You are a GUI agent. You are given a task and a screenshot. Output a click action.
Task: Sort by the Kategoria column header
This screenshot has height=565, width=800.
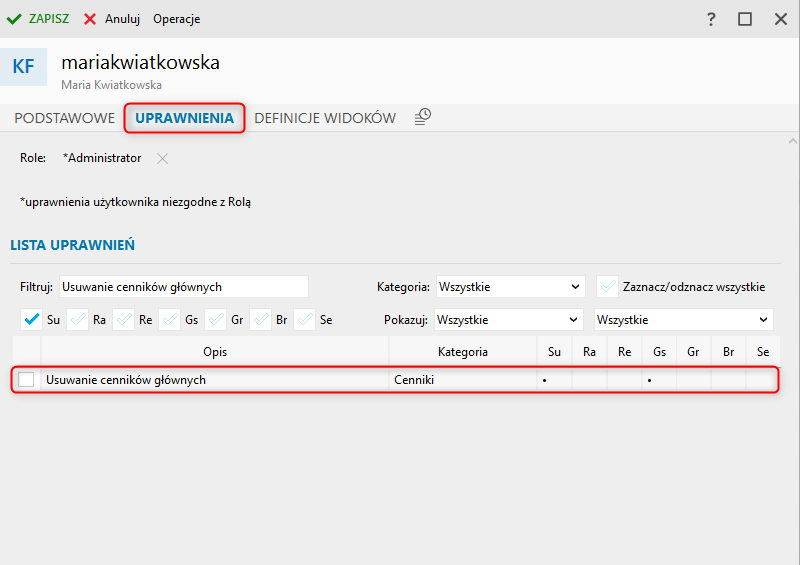tap(463, 352)
